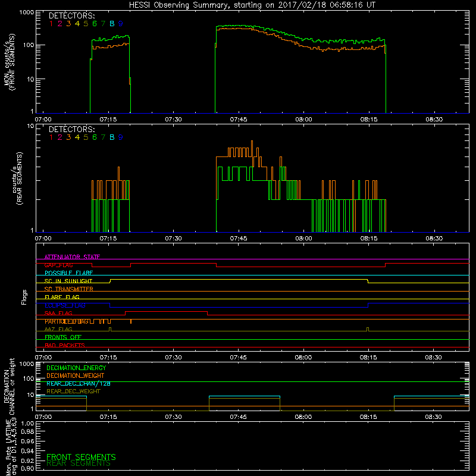The width and height of the screenshot is (476, 476).
Task: Click the ATTENUATOR_STATE flag label
Action: (72, 257)
